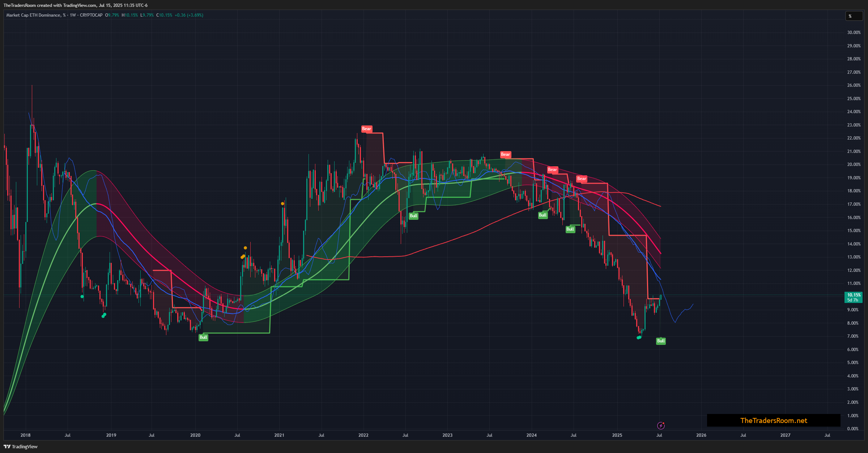Click the purple lightning event icon on the time axis
The image size is (868, 453).
[661, 426]
